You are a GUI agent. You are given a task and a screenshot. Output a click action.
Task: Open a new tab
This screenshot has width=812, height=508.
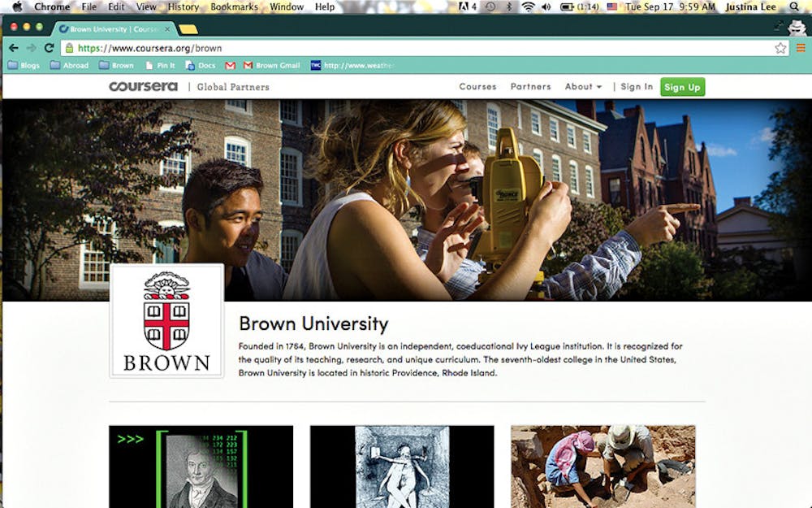pyautogui.click(x=188, y=29)
